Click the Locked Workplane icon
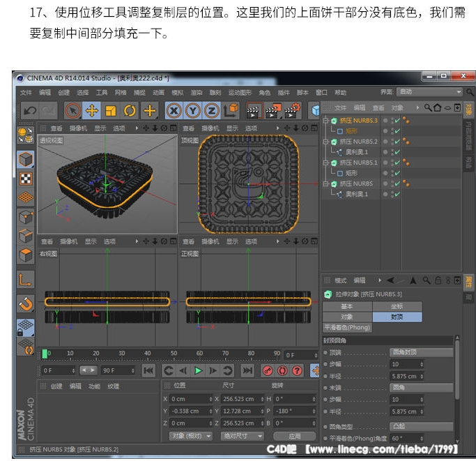 point(26,328)
